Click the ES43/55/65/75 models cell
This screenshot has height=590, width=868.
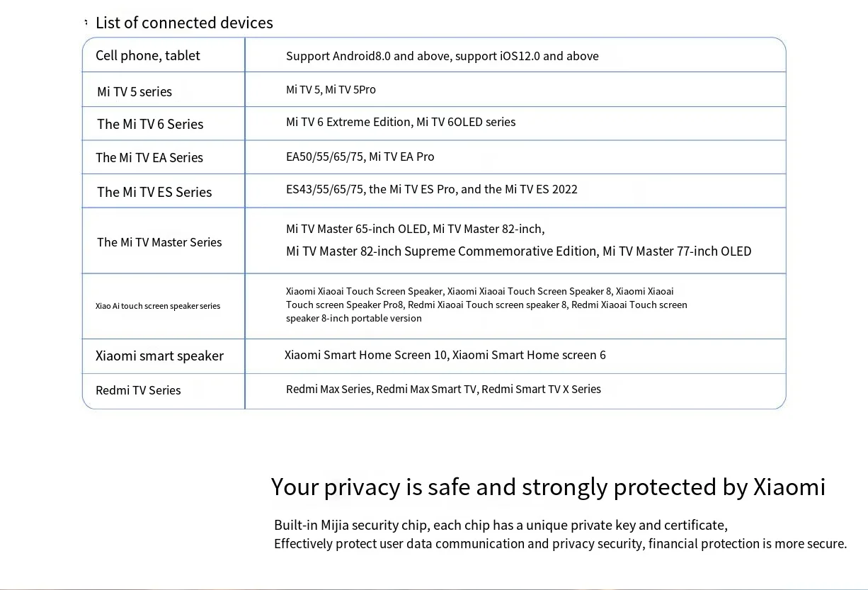pyautogui.click(x=431, y=189)
